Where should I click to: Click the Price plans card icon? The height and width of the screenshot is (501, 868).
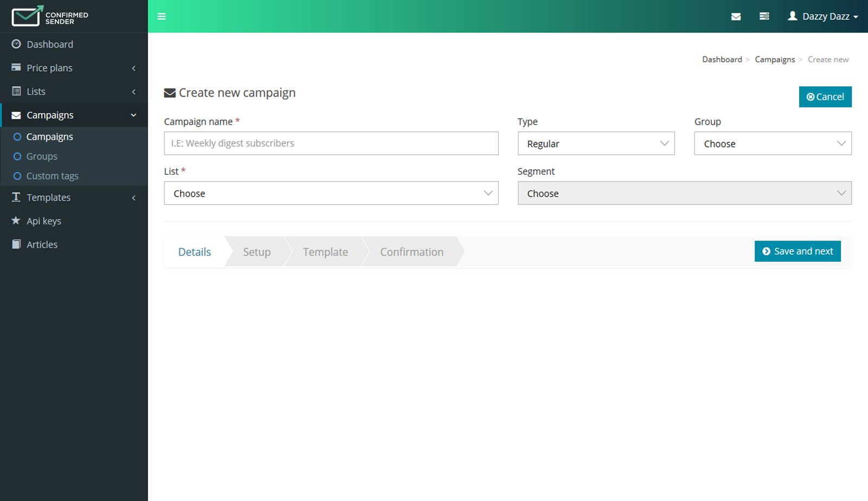(x=16, y=67)
